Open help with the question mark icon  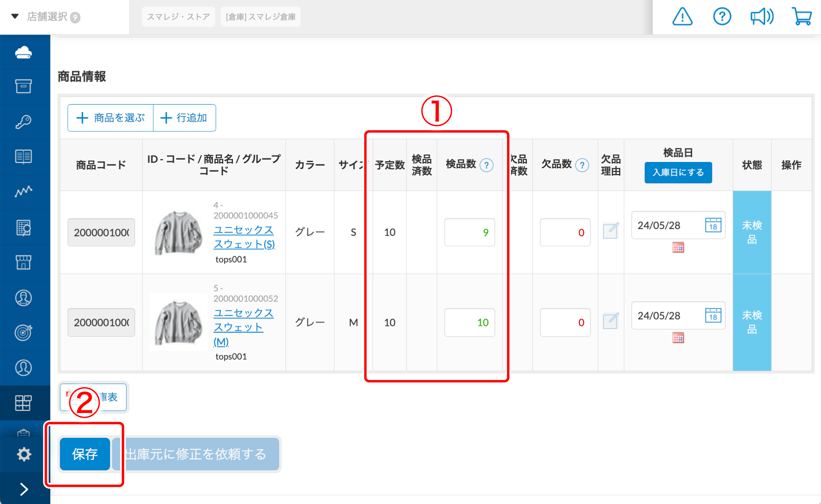click(x=722, y=16)
